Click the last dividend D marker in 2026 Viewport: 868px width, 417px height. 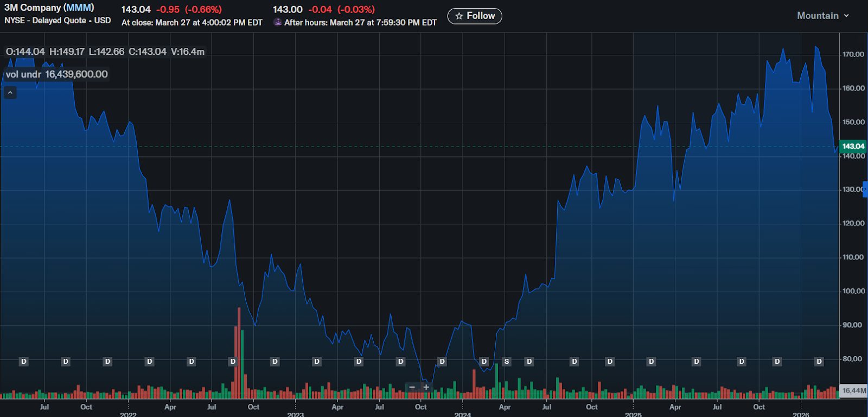[819, 362]
